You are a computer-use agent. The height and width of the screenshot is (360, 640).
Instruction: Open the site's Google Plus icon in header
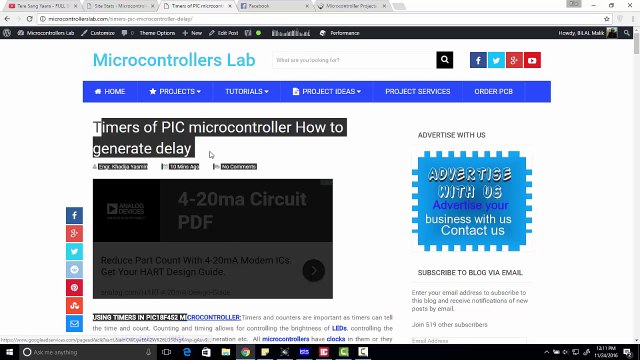(x=514, y=60)
